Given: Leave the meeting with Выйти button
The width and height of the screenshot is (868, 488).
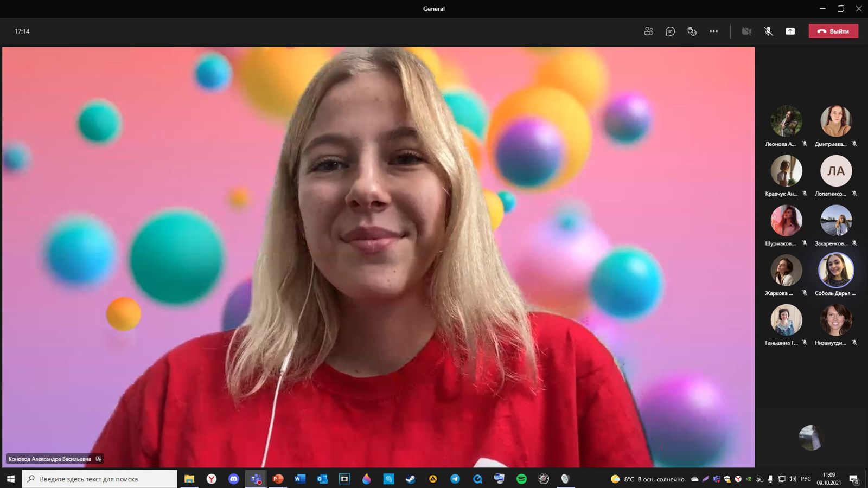Looking at the screenshot, I should 833,31.
